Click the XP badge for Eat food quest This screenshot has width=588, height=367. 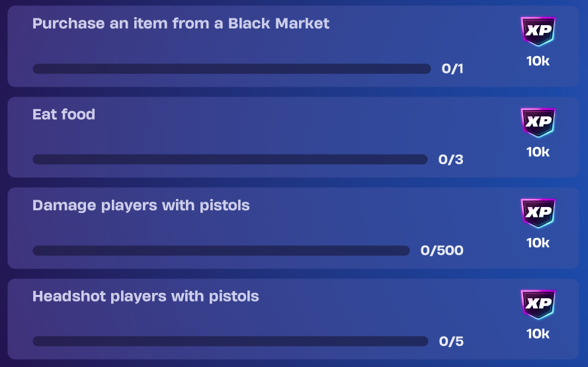538,122
